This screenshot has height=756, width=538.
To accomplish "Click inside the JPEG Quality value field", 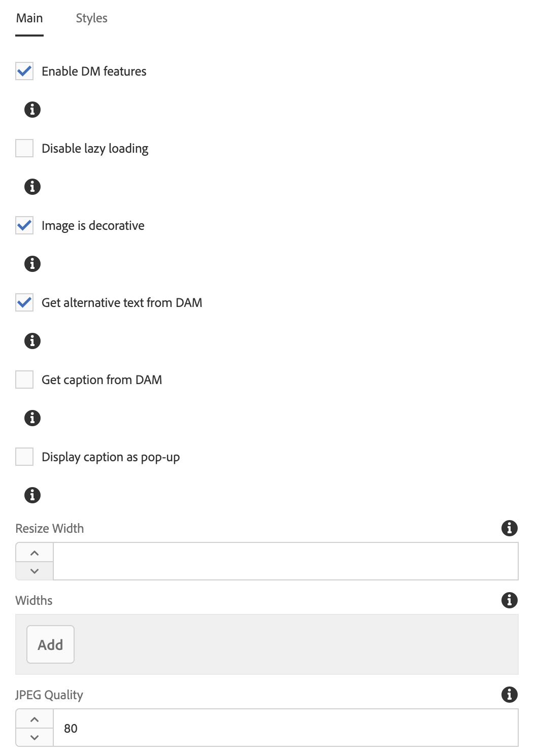I will pyautogui.click(x=203, y=728).
